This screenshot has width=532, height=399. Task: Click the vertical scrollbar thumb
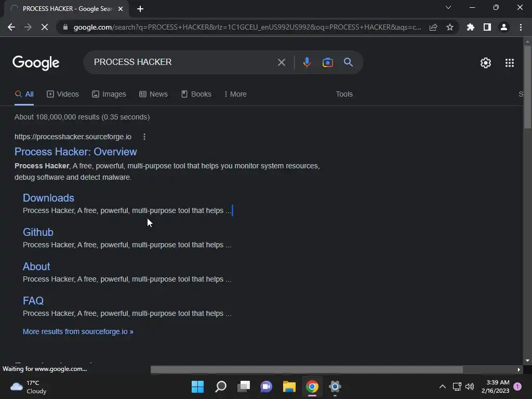[527, 87]
